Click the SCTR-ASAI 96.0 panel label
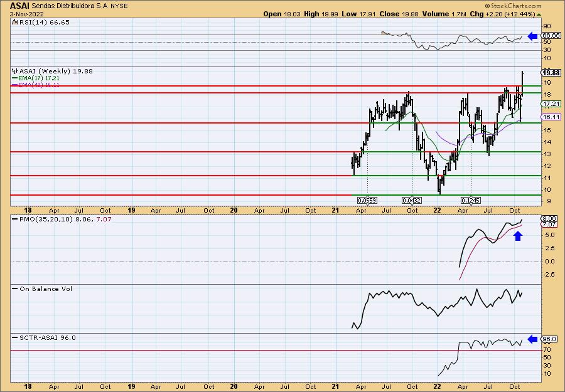This screenshot has height=392, width=565. [x=48, y=337]
